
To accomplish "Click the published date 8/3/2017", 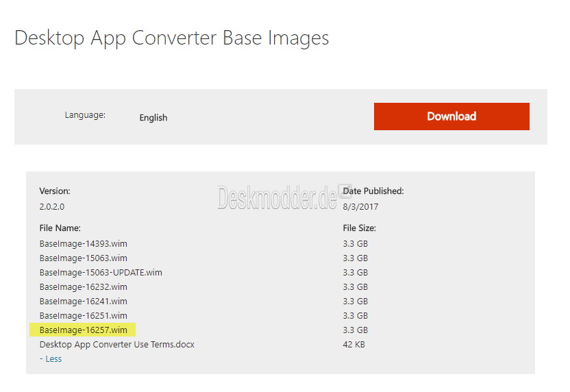I will click(360, 207).
